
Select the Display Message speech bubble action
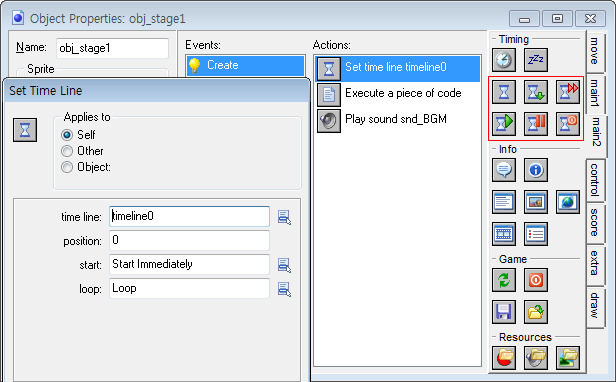(504, 170)
